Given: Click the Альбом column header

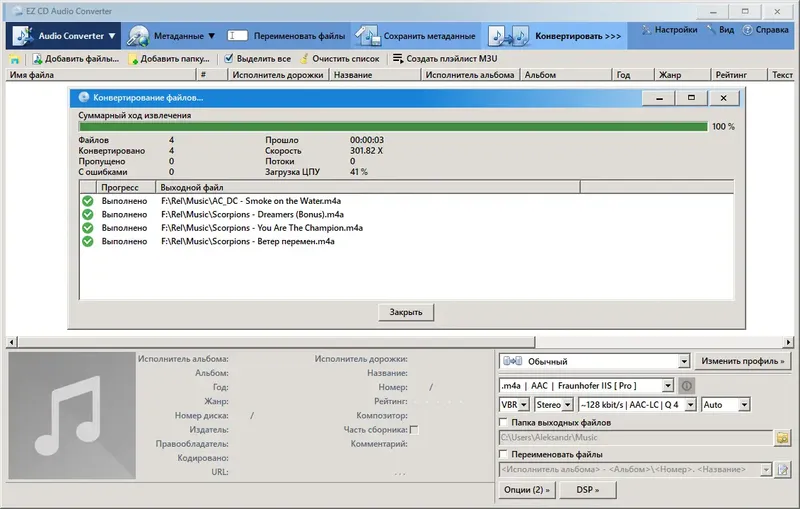Looking at the screenshot, I should click(566, 75).
